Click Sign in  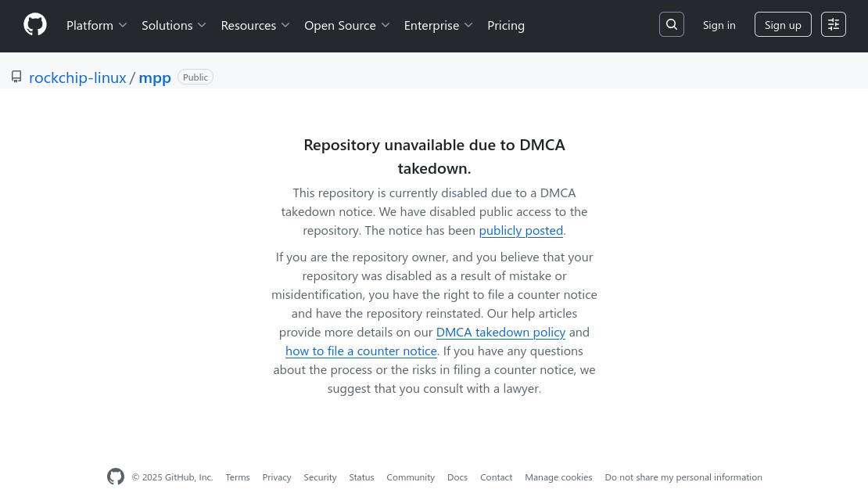tap(719, 24)
